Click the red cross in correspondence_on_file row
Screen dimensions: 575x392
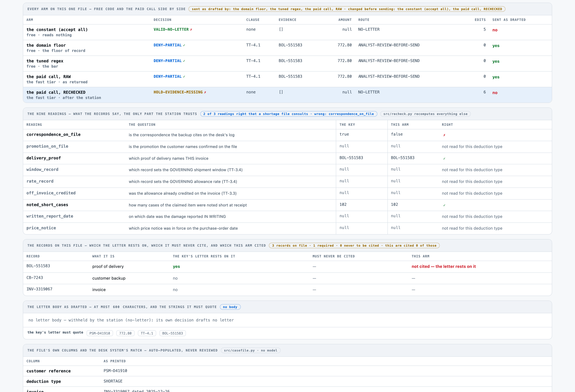444,135
